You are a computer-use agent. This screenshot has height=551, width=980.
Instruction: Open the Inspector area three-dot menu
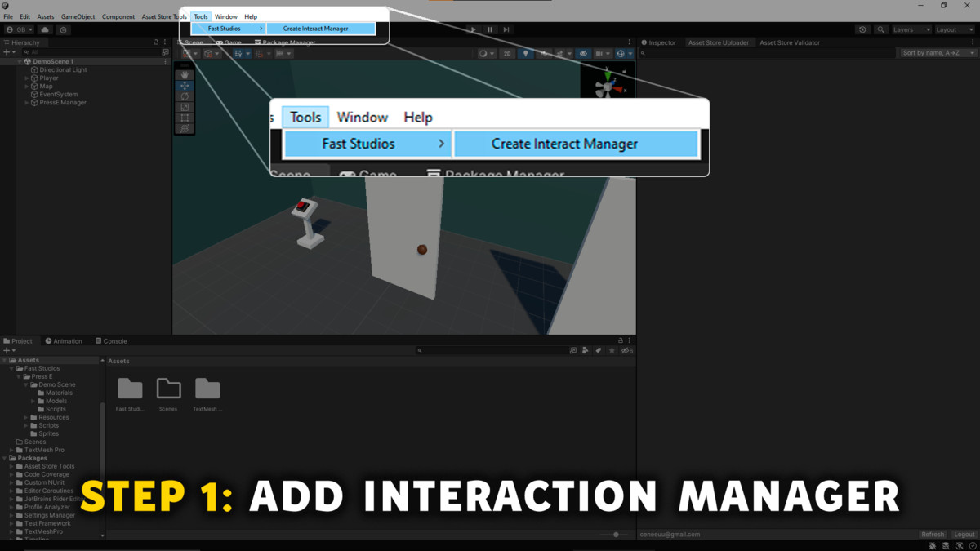(972, 42)
